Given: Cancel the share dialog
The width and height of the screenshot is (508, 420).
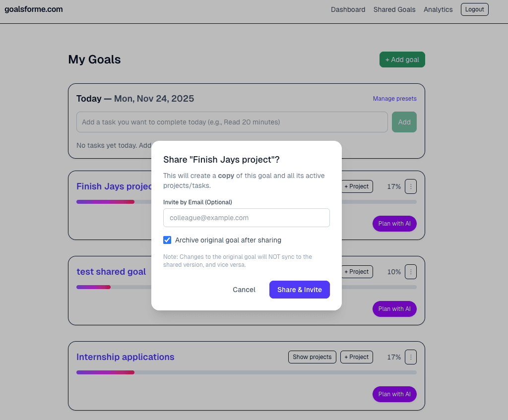Looking at the screenshot, I should (x=244, y=290).
